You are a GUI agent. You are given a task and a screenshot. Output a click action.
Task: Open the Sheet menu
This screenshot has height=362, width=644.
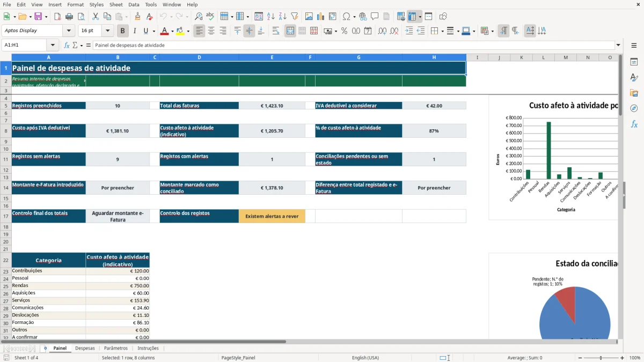click(x=116, y=4)
